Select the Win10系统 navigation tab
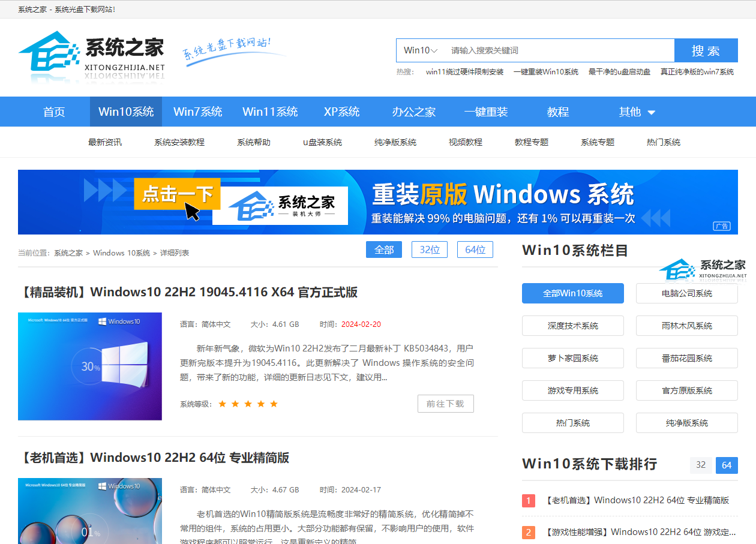Image resolution: width=756 pixels, height=544 pixels. coord(126,112)
